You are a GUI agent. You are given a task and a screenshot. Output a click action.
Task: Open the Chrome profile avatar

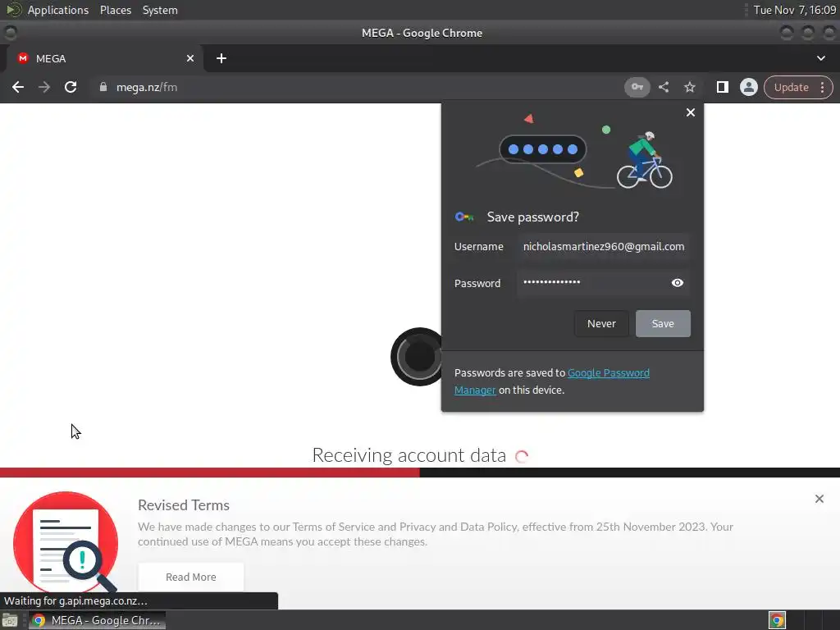tap(748, 87)
